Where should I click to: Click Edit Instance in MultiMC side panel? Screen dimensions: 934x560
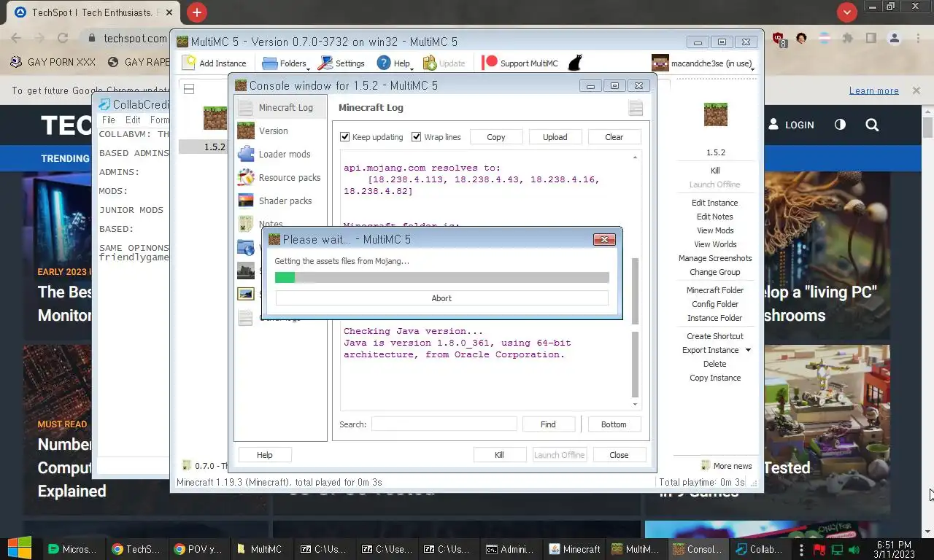tap(715, 203)
